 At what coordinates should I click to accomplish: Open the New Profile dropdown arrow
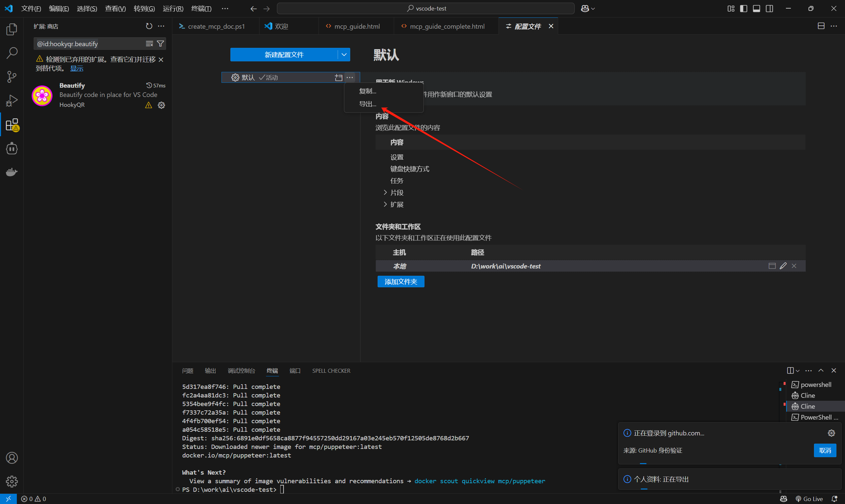344,55
